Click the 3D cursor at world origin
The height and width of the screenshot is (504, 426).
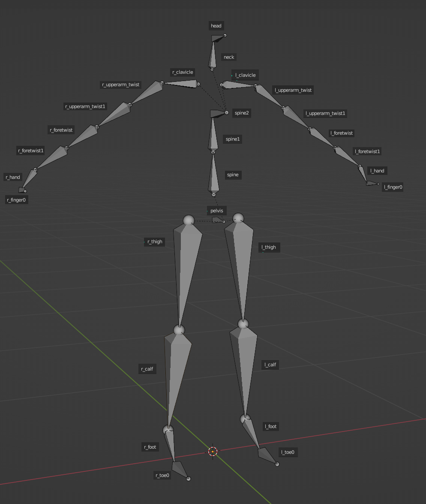[x=213, y=451]
